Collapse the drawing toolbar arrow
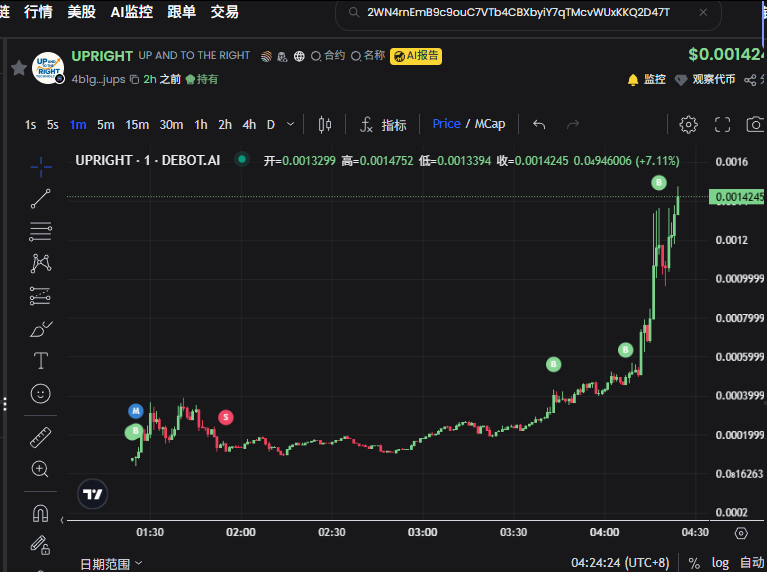This screenshot has width=767, height=572. click(62, 520)
